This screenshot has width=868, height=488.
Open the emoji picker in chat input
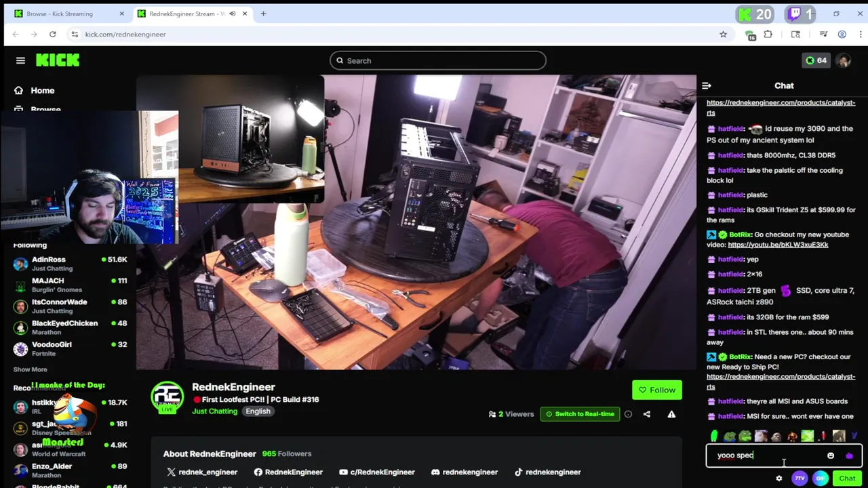[x=831, y=455]
